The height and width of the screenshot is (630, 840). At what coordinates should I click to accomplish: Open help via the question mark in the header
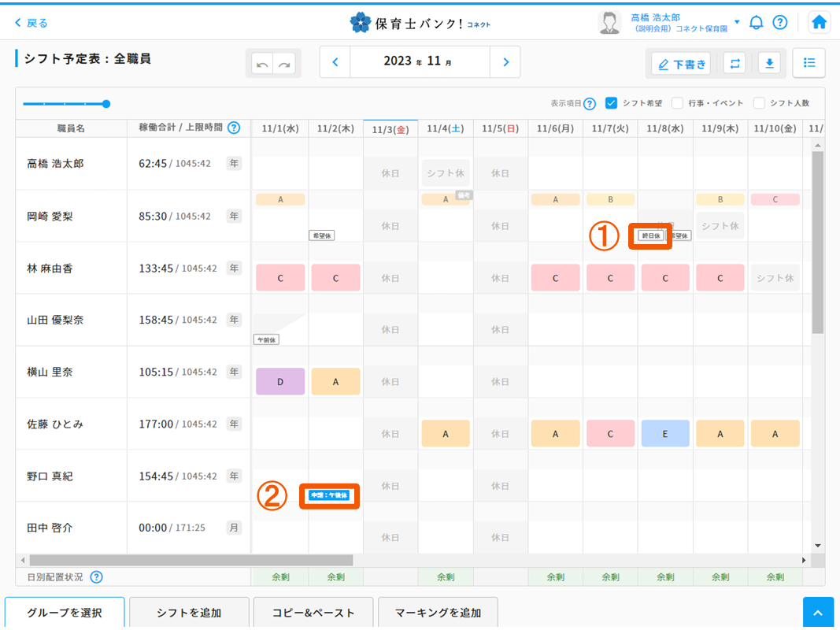[780, 22]
